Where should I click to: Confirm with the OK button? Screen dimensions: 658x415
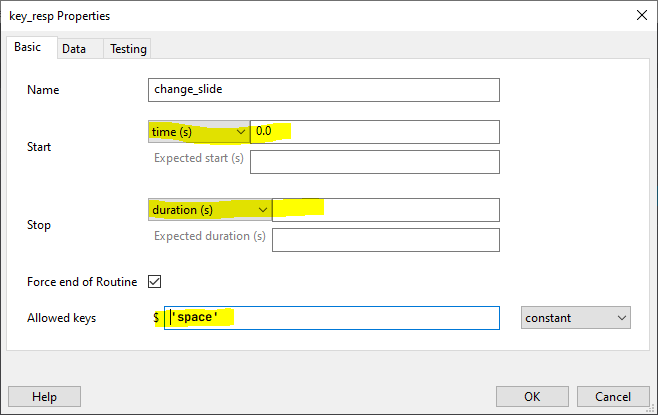coord(532,396)
